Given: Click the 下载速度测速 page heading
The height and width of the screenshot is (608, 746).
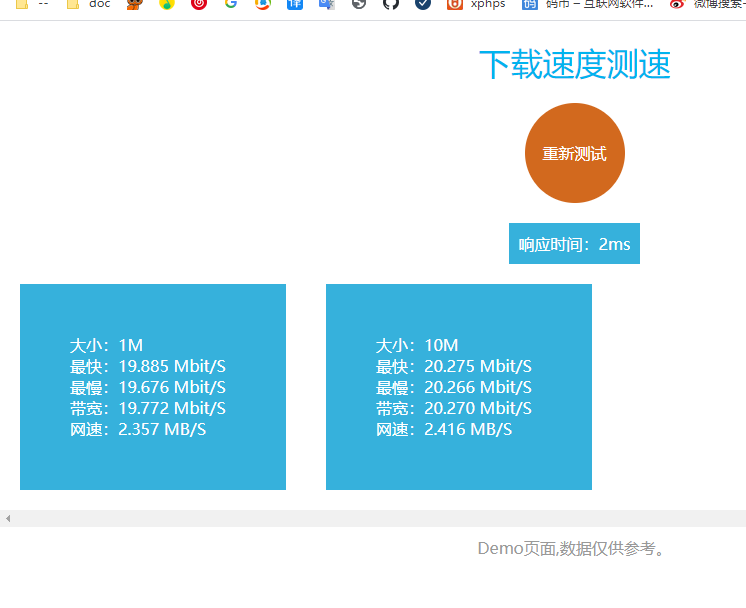Looking at the screenshot, I should (574, 65).
